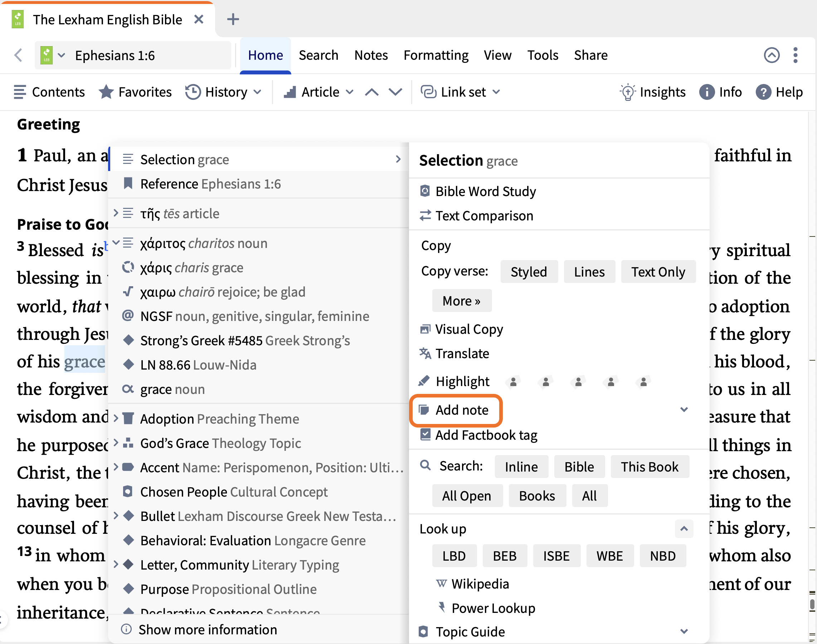Collapse the χάριτος charitos noun group
This screenshot has height=644, width=817.
pyautogui.click(x=116, y=243)
